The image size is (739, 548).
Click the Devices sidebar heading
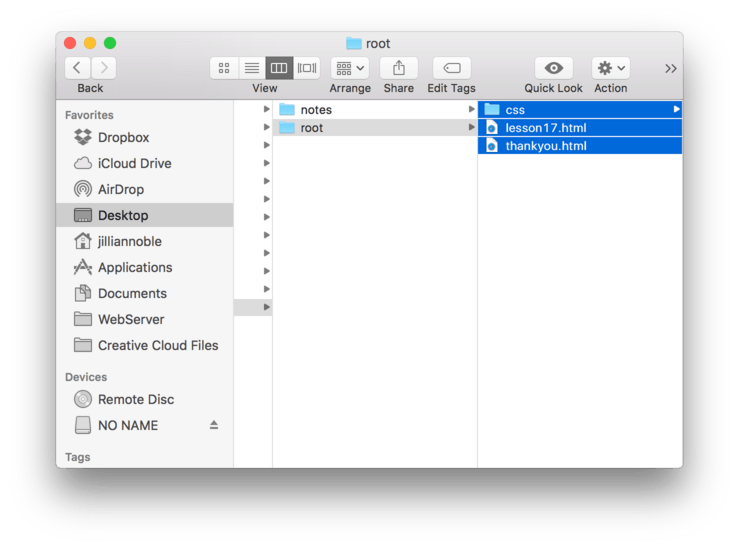coord(86,377)
